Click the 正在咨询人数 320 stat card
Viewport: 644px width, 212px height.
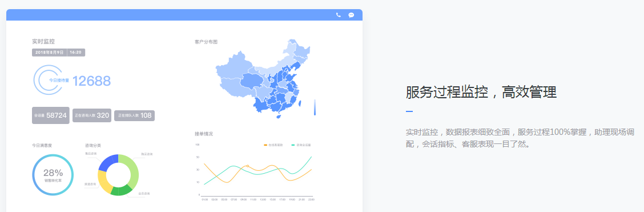coord(91,115)
